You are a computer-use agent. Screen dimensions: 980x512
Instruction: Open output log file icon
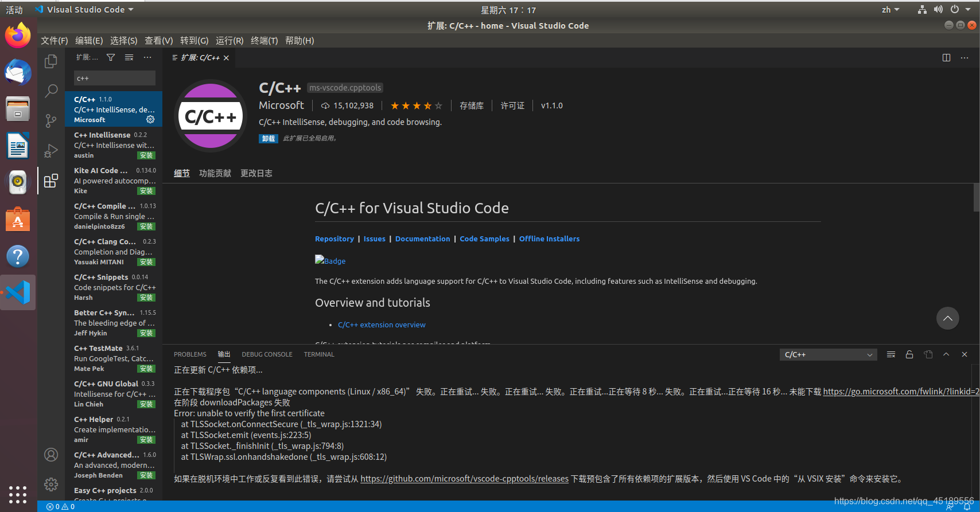coord(928,354)
